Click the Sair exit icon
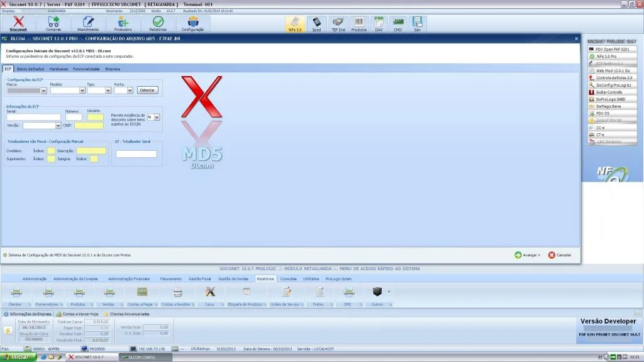The width and height of the screenshot is (644, 362). pyautogui.click(x=418, y=25)
